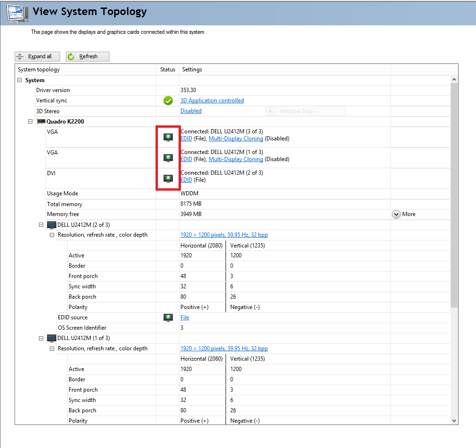476x448 pixels.
Task: Collapse the Quadro K2200 node
Action: point(31,122)
